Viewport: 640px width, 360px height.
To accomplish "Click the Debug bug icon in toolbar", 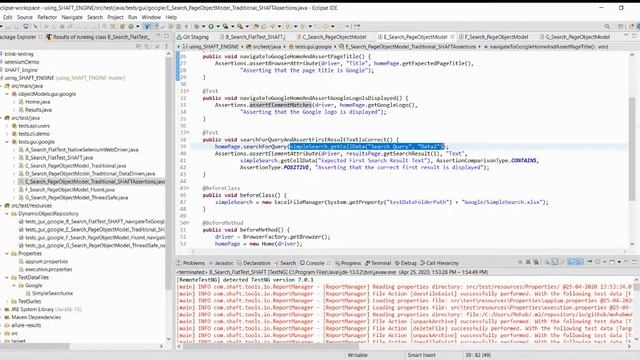I will (x=197, y=27).
